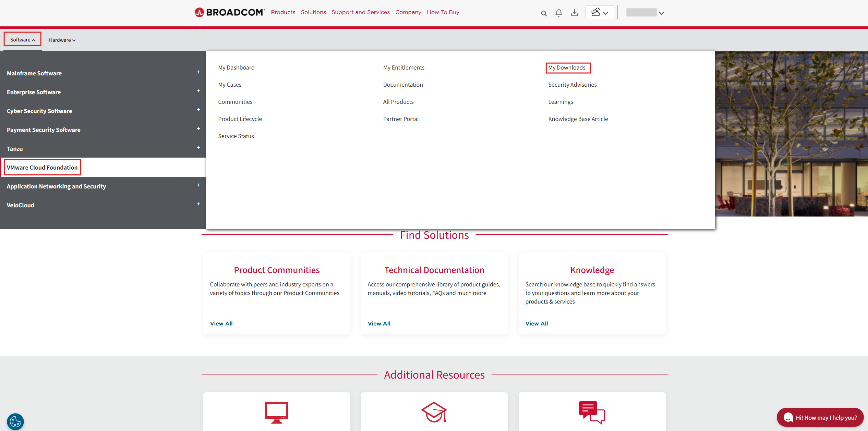Screen dimensions: 868x431
Task: Click the search magnifier icon
Action: (544, 13)
